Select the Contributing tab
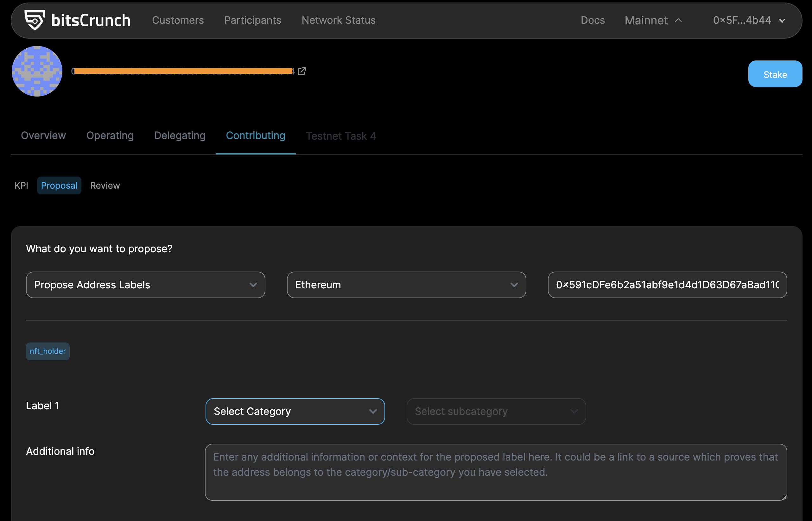 tap(256, 136)
